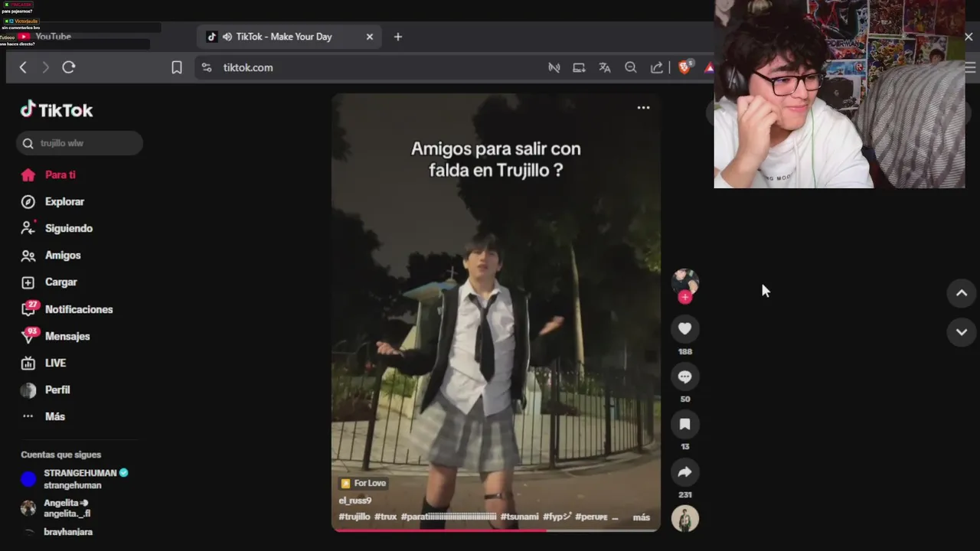
Task: Open el_russ9 username link
Action: coord(355,500)
